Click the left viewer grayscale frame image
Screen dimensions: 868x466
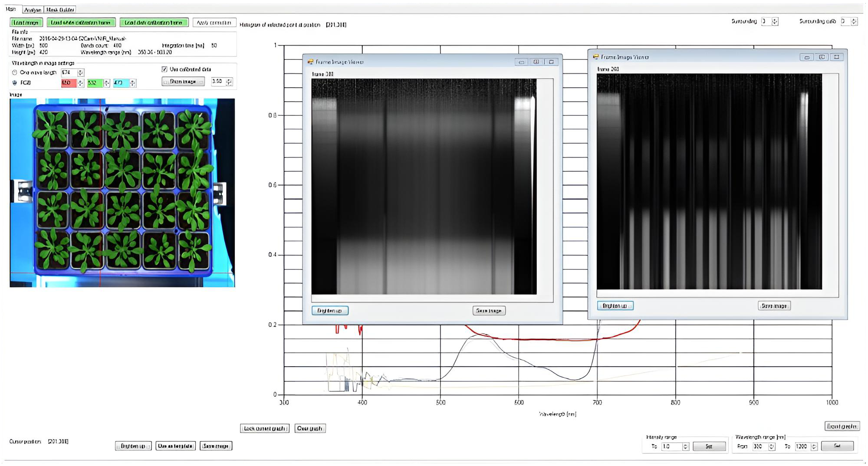[424, 187]
